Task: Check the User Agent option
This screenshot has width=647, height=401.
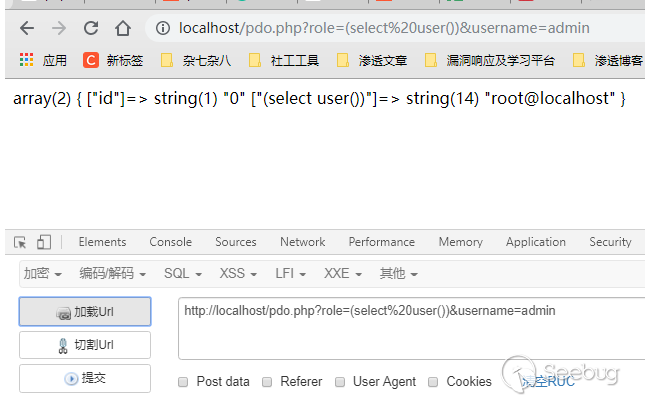Action: click(x=340, y=381)
